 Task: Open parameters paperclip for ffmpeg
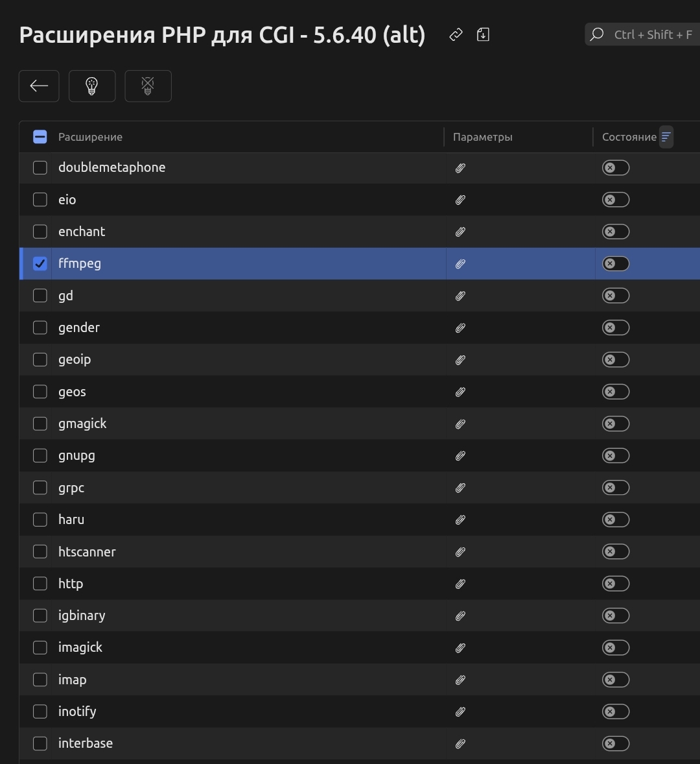pos(460,264)
